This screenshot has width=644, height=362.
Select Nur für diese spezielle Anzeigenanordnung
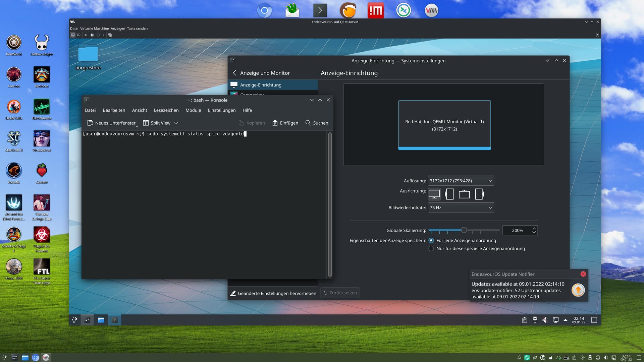pos(431,248)
